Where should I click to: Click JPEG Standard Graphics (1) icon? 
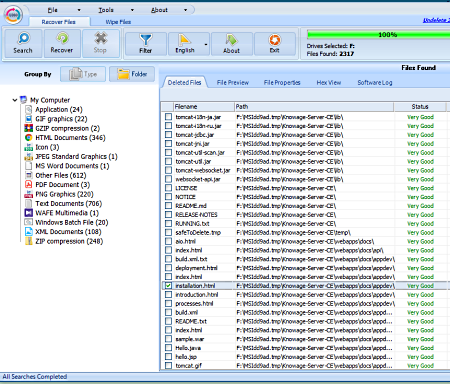29,156
